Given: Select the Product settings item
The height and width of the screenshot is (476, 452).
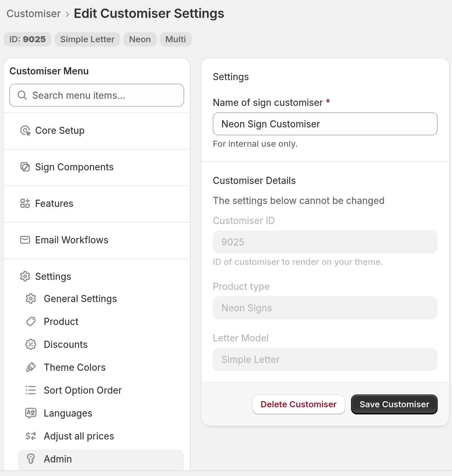Looking at the screenshot, I should (x=101, y=322).
